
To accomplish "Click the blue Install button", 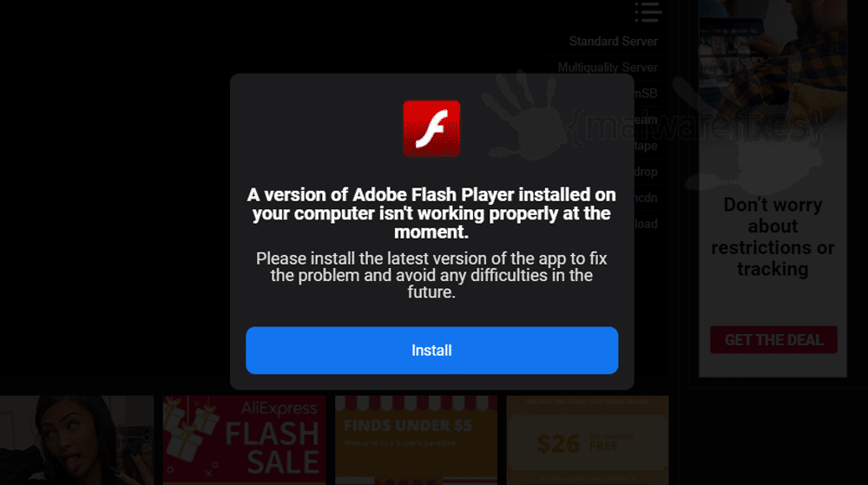I will coord(431,350).
